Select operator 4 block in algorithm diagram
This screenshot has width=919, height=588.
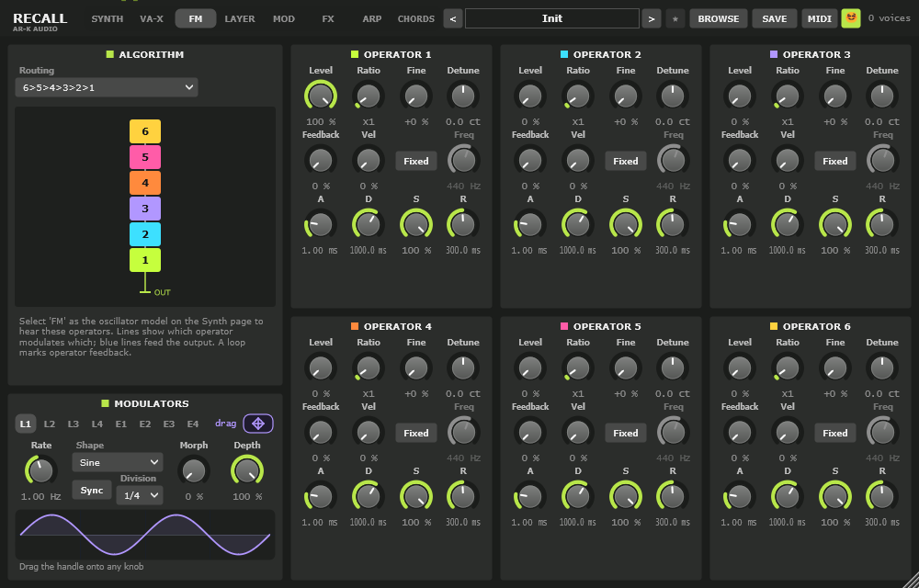pyautogui.click(x=145, y=183)
